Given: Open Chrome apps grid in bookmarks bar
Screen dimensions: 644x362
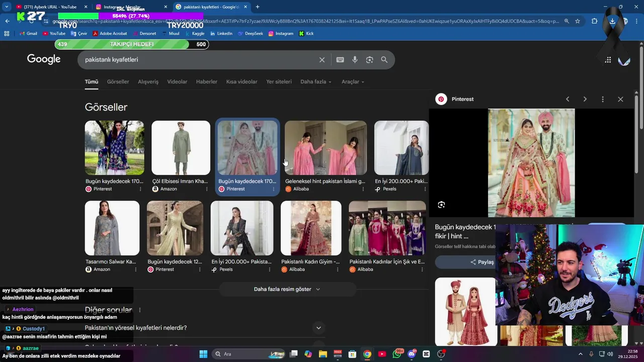Looking at the screenshot, I should (x=7, y=33).
